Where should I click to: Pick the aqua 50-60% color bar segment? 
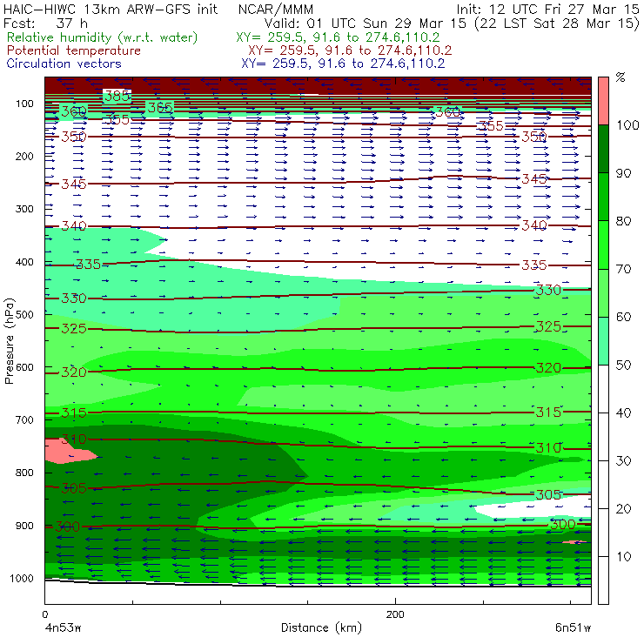(603, 341)
